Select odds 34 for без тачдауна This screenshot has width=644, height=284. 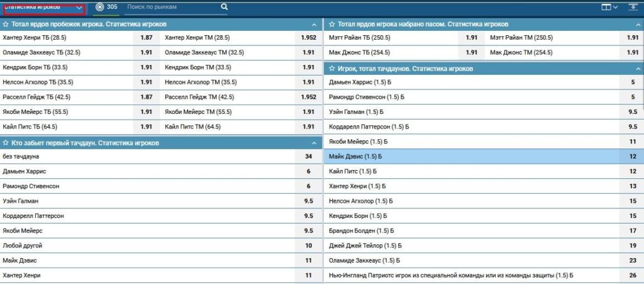pyautogui.click(x=308, y=156)
